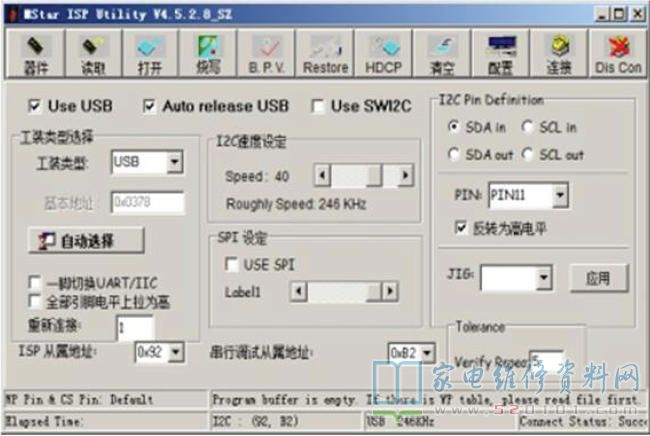Click the MStar app icon in title bar
The image size is (650, 436).
[12, 15]
